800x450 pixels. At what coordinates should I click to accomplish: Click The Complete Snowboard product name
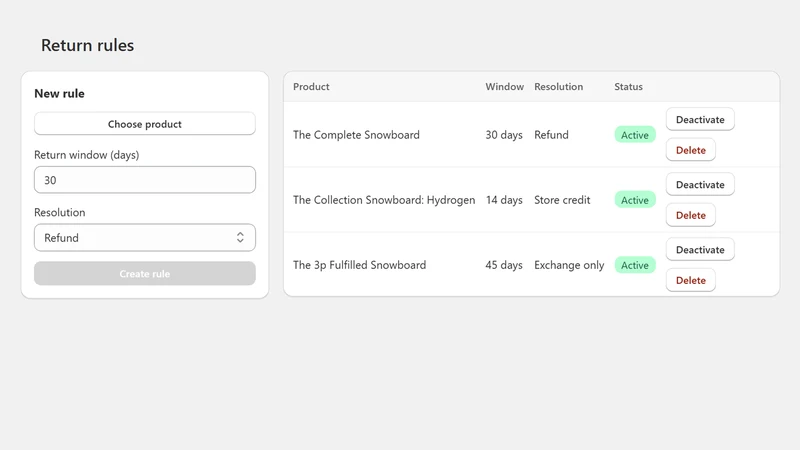click(x=356, y=135)
